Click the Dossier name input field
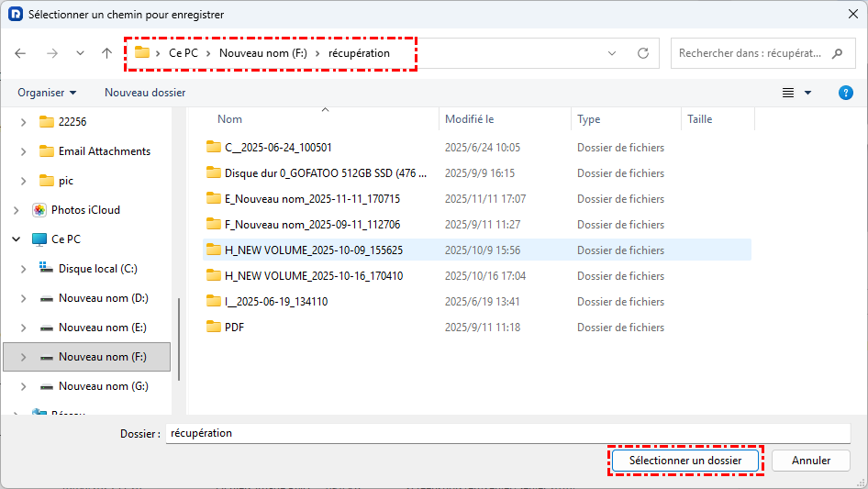Viewport: 868px width, 489px height. coord(507,433)
